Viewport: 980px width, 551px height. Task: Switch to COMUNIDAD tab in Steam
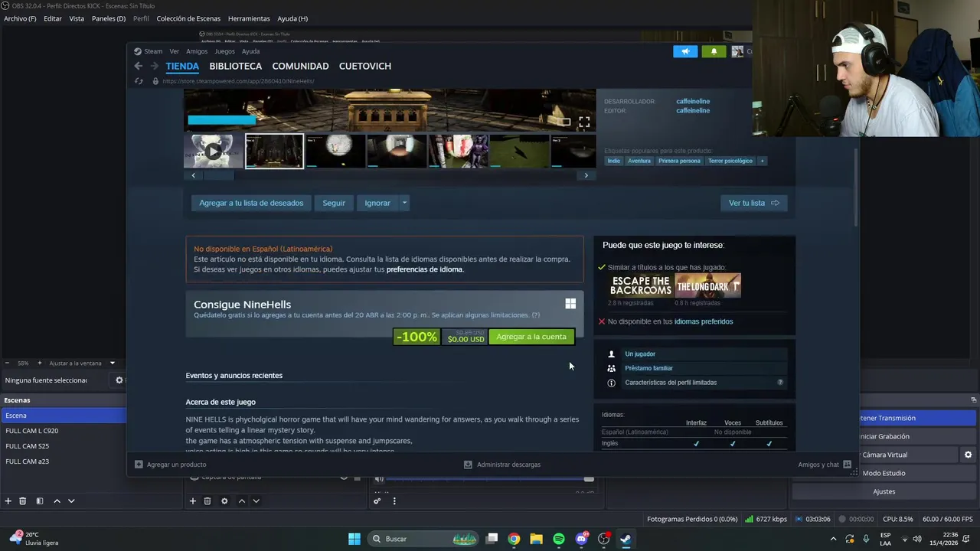click(300, 66)
